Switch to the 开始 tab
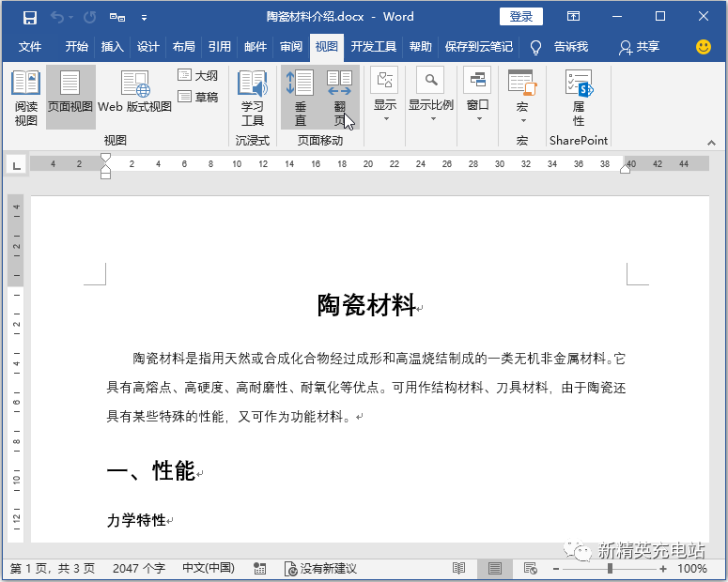This screenshot has width=728, height=582. click(76, 46)
